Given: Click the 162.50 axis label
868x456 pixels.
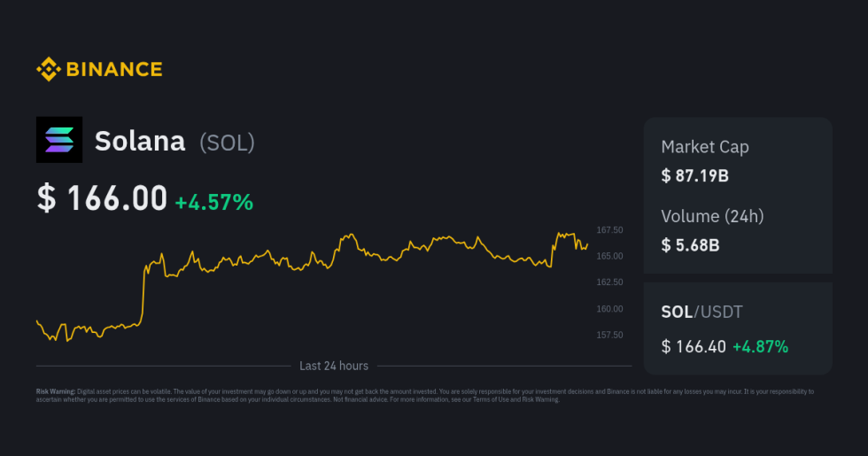Looking at the screenshot, I should tap(609, 282).
